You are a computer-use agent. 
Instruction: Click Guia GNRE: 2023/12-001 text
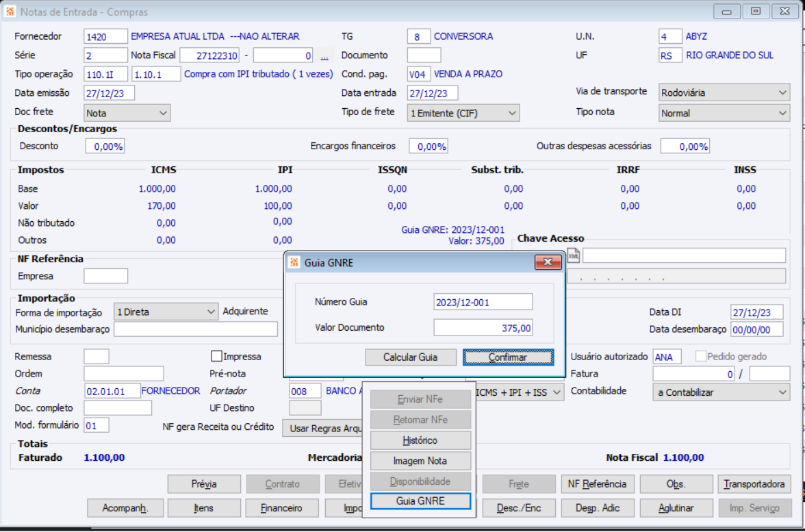(453, 229)
